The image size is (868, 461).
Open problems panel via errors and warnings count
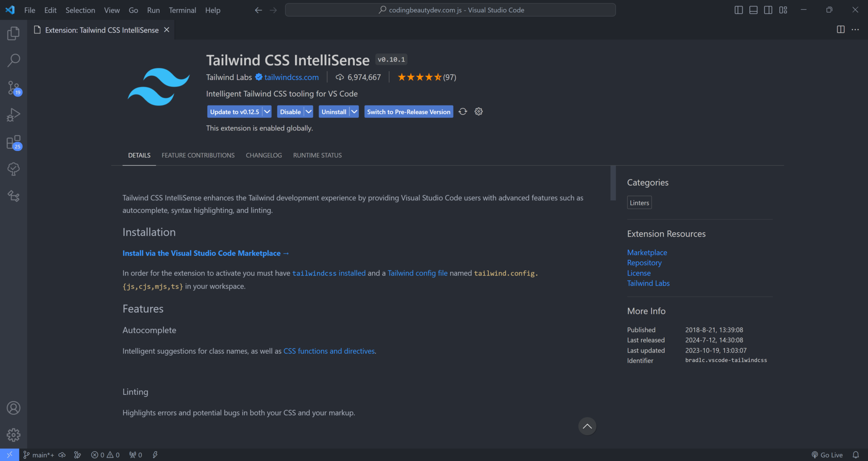click(x=106, y=455)
